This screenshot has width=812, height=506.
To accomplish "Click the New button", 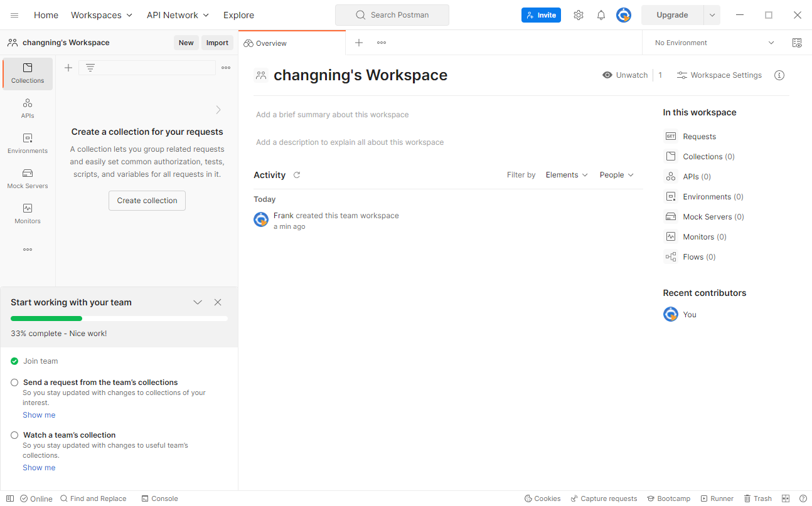I will pos(186,43).
